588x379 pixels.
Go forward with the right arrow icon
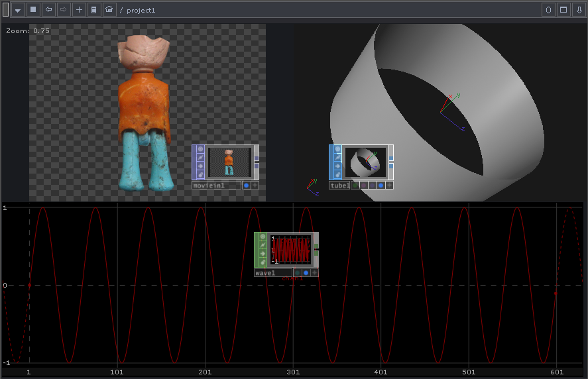(64, 10)
